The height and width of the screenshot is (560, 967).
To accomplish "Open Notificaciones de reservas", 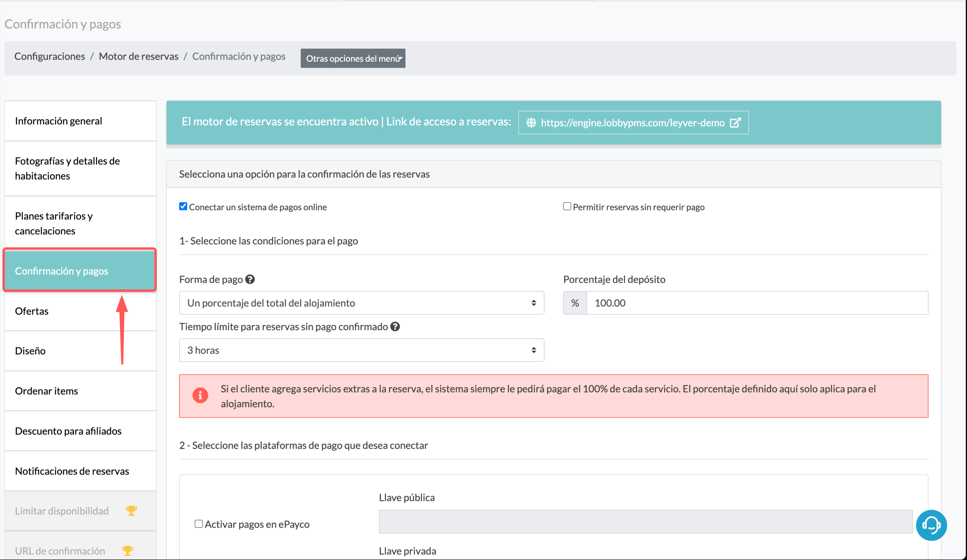I will [81, 471].
